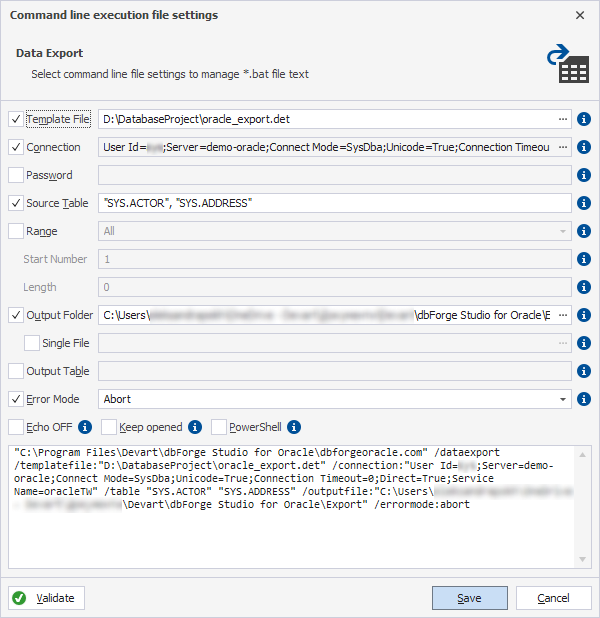Click into the Password input field
Image resolution: width=600 pixels, height=618 pixels.
335,175
